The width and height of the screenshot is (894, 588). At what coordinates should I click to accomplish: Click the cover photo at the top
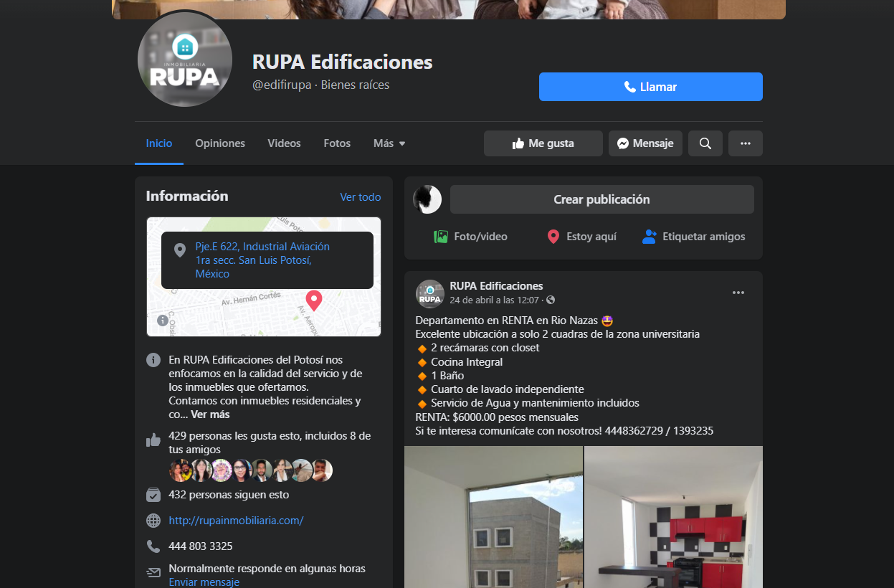click(449, 9)
